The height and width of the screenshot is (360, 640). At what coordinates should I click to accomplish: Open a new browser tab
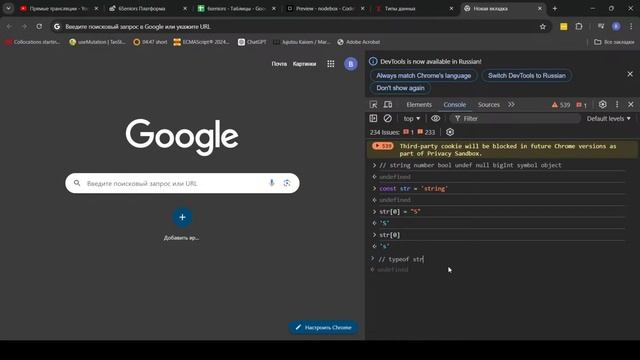pos(555,8)
